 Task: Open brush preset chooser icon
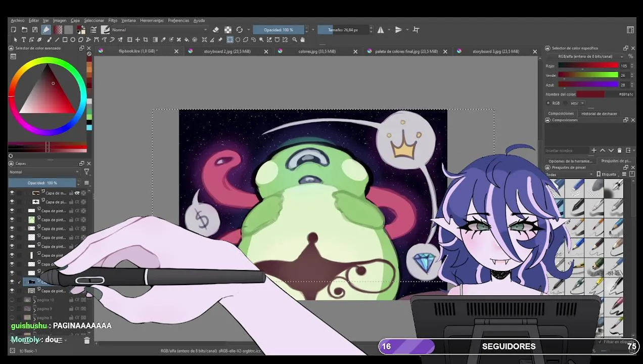[x=106, y=30]
